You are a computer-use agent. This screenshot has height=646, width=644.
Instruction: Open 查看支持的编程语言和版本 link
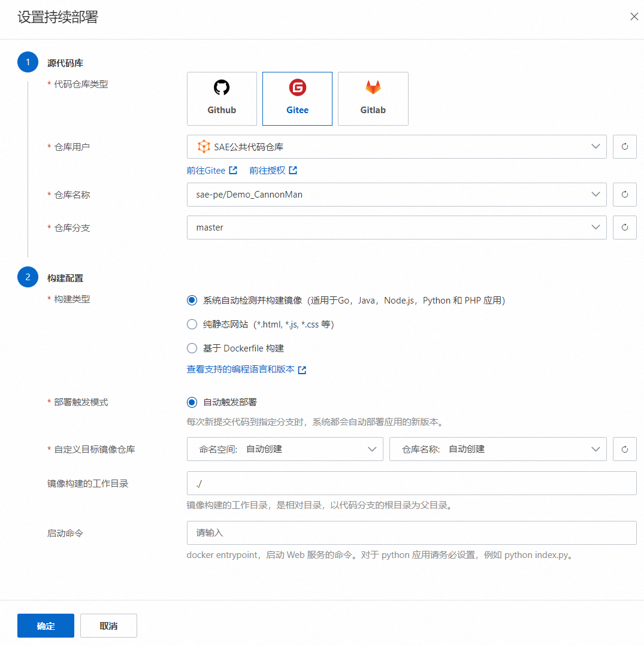click(240, 369)
